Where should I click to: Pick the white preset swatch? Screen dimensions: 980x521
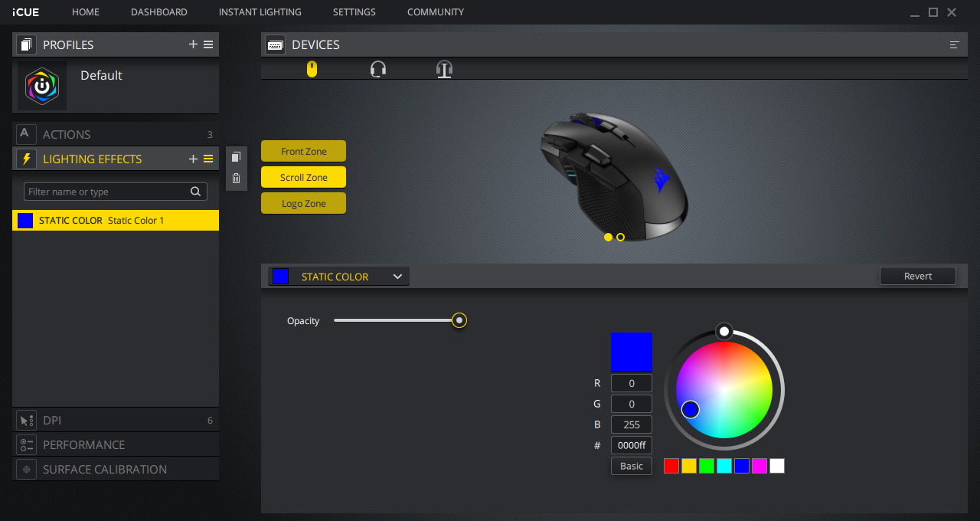(777, 466)
